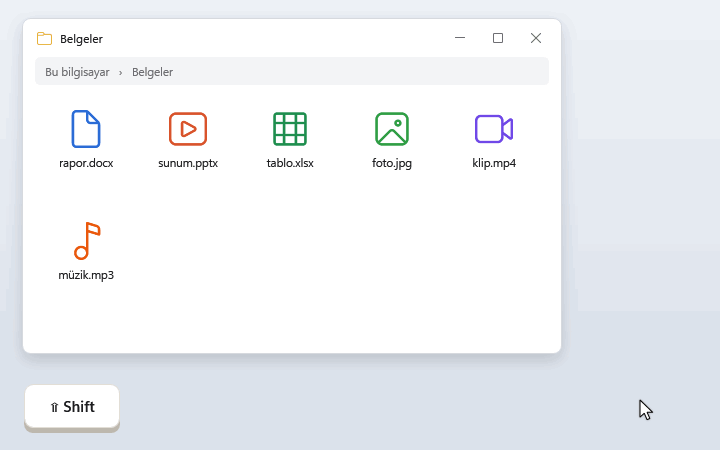The image size is (720, 450).
Task: Minimize the Belgeler window
Action: (x=460, y=38)
